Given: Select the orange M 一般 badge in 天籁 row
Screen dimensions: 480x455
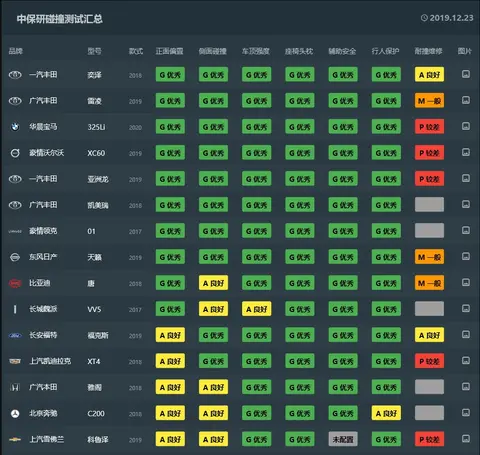Looking at the screenshot, I should tap(429, 257).
